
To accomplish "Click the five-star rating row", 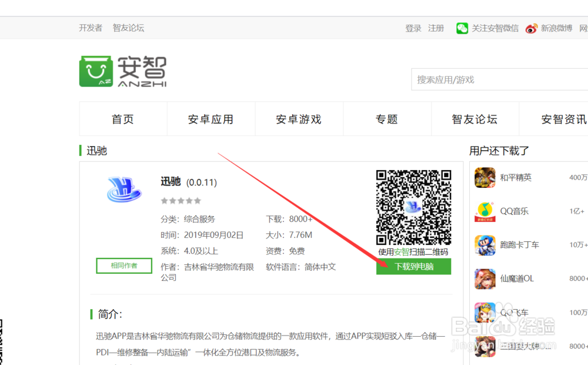I will pyautogui.click(x=181, y=201).
